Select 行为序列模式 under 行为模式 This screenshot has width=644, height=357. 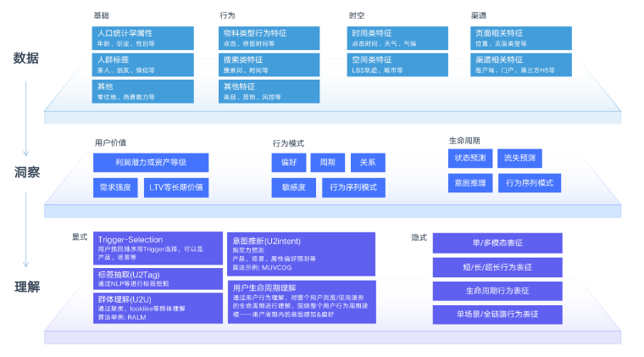click(353, 187)
